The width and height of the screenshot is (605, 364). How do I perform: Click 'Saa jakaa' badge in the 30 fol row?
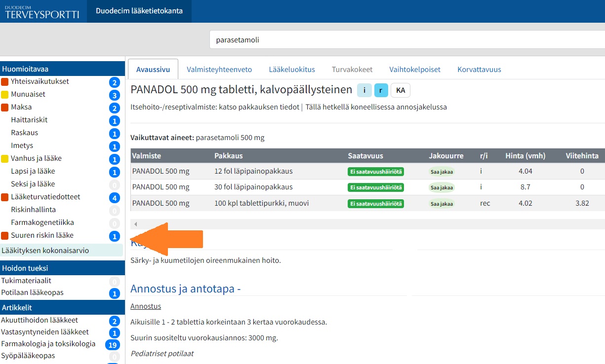(x=442, y=187)
